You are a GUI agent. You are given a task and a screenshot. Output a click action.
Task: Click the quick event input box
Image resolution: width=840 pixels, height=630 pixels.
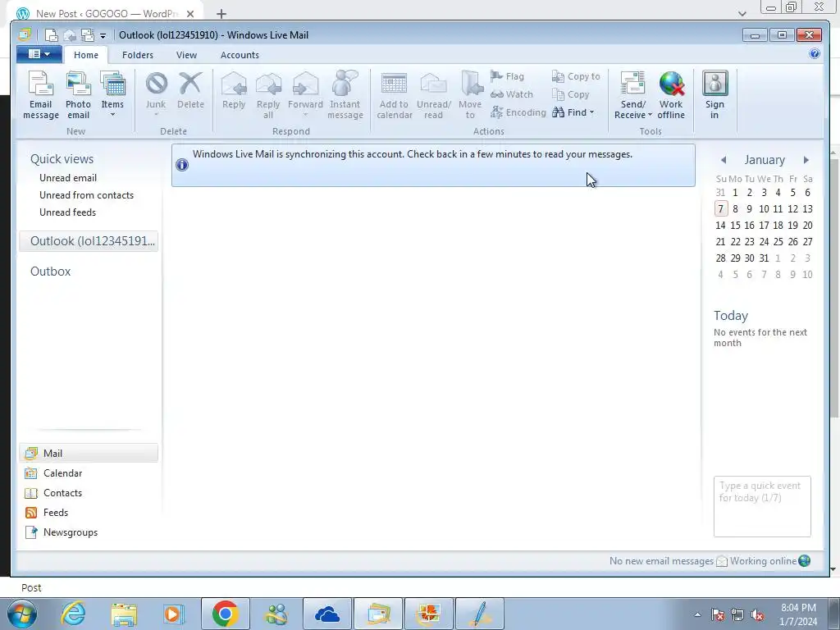pos(762,506)
